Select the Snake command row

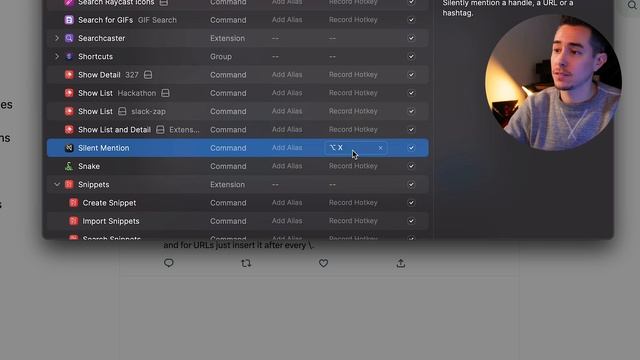(238, 166)
